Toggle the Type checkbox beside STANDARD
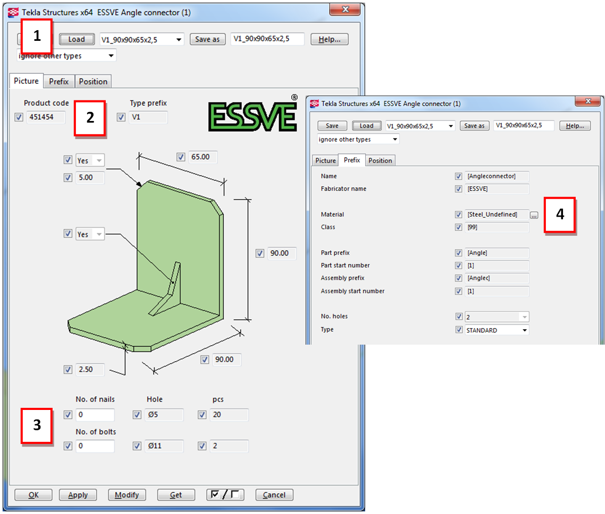Image resolution: width=605 pixels, height=514 pixels. pos(458,330)
